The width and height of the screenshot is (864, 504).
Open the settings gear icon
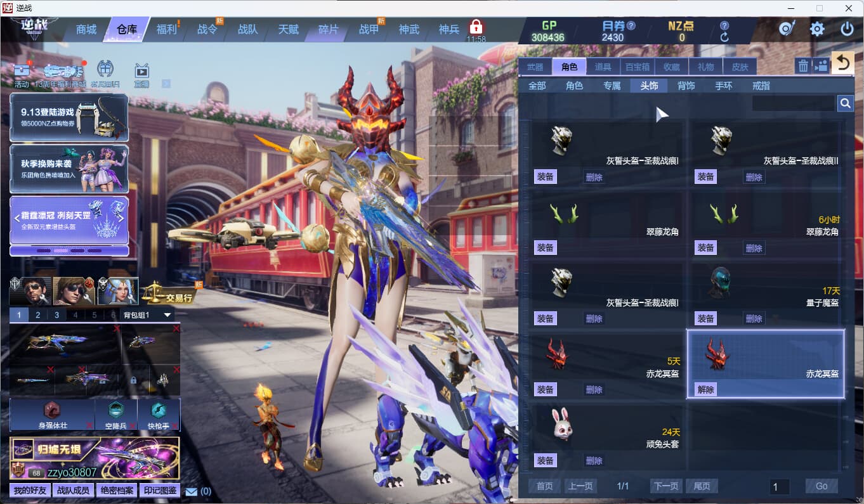(x=817, y=29)
